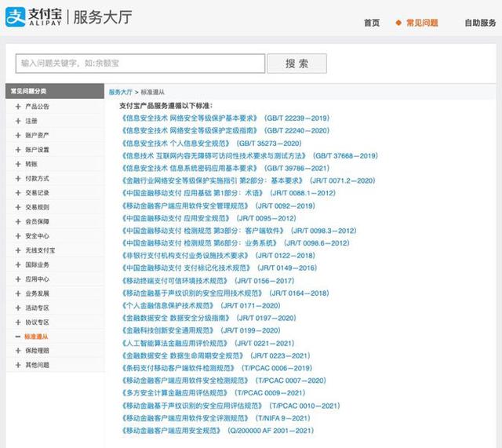The height and width of the screenshot is (448, 502).
Task: Click the 搜索 button
Action: (296, 64)
